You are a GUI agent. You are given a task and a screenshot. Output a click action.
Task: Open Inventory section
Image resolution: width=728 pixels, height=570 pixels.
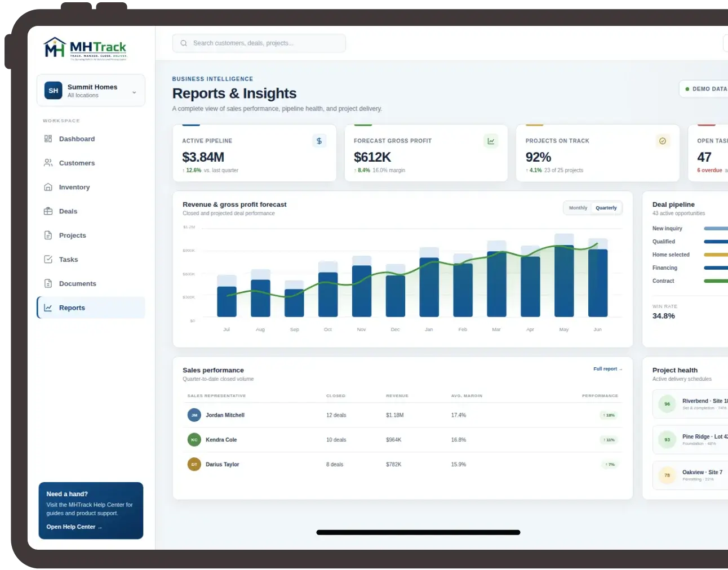point(91,188)
